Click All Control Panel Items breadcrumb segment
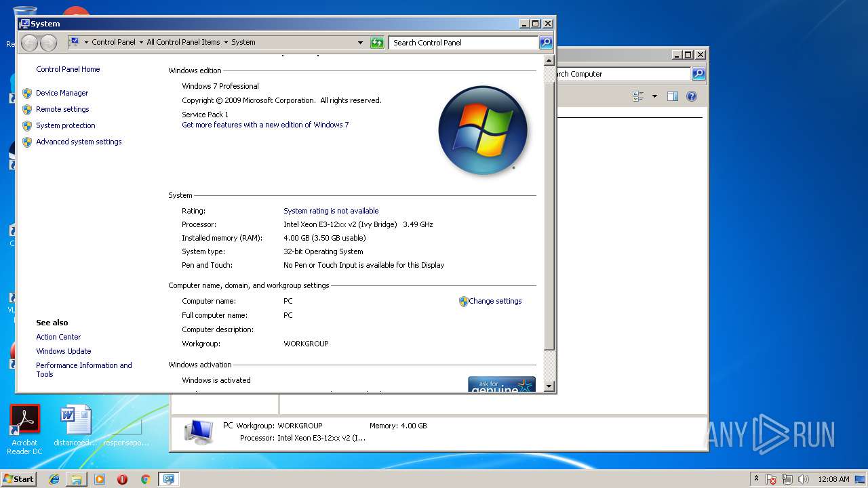The width and height of the screenshot is (868, 488). pos(183,42)
